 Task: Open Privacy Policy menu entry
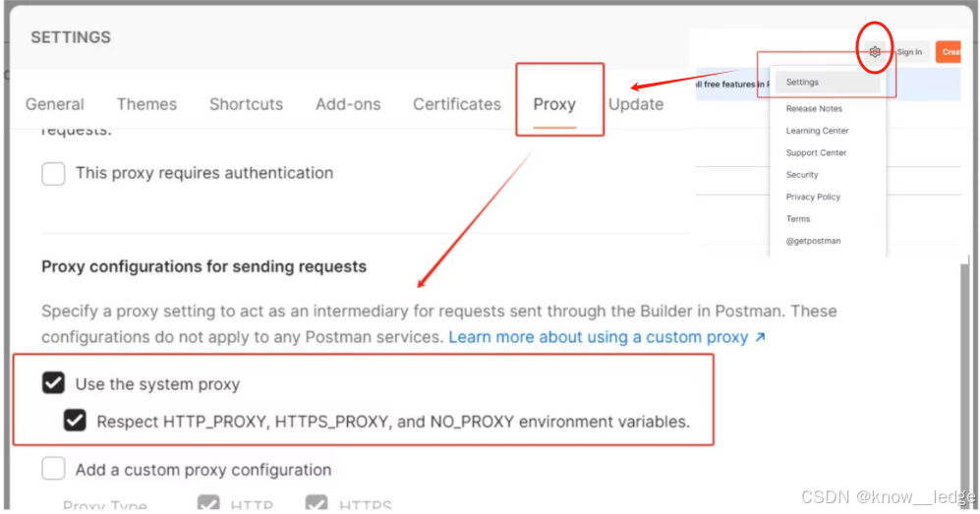pyautogui.click(x=813, y=197)
